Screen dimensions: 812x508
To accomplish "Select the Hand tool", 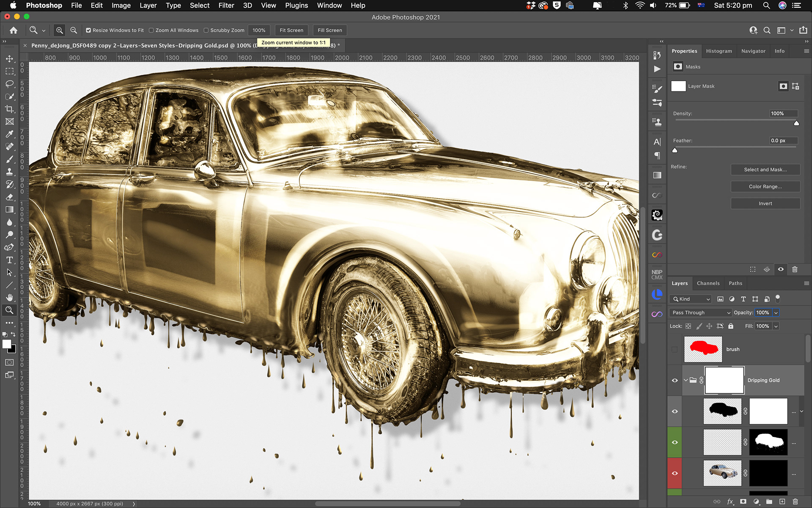I will (x=9, y=298).
